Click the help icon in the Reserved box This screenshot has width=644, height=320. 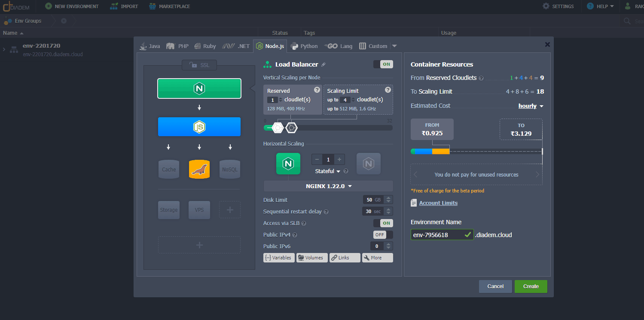pyautogui.click(x=317, y=90)
